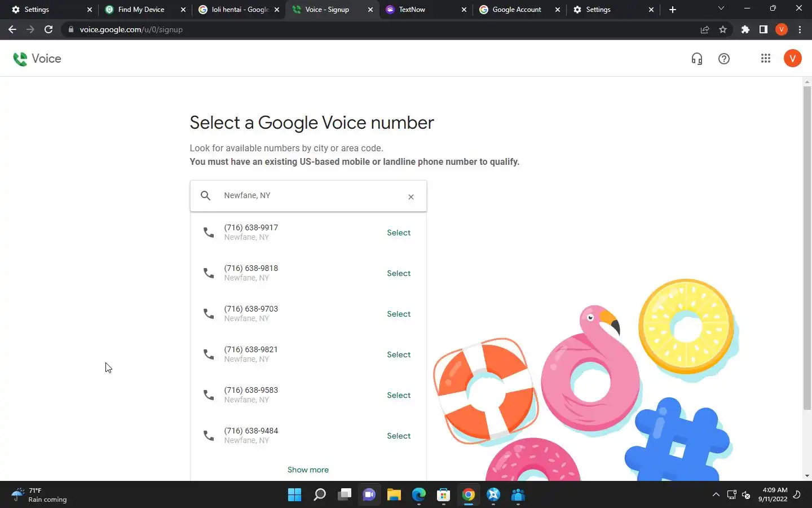Screen dimensions: 812x508
Task: Open Task View on the taskbar
Action: [345, 495]
